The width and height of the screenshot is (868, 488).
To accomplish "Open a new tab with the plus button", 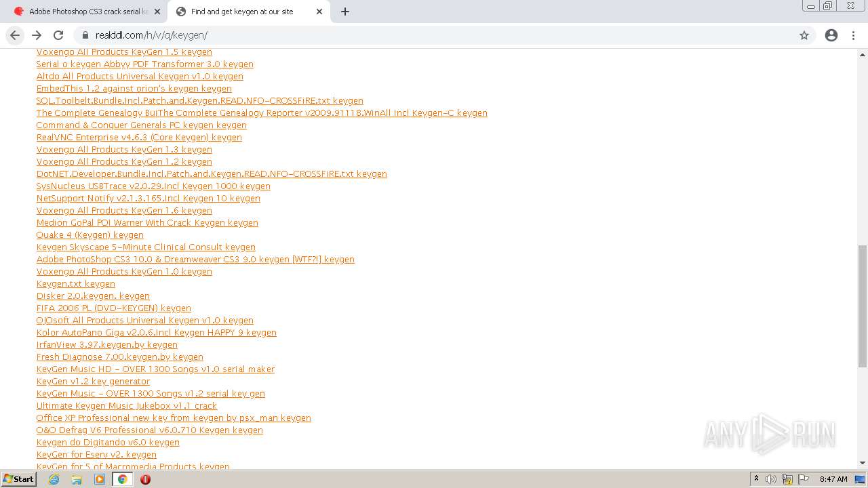I will [x=345, y=12].
